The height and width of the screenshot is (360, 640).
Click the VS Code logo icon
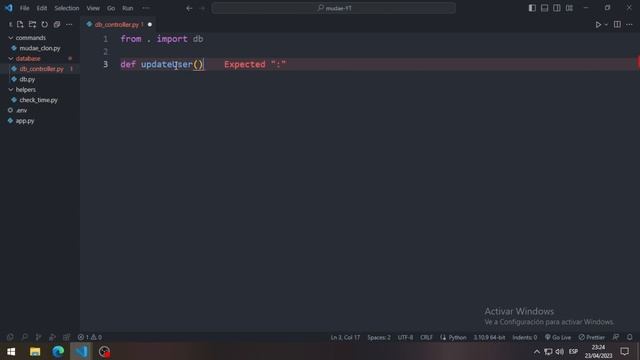[x=9, y=8]
